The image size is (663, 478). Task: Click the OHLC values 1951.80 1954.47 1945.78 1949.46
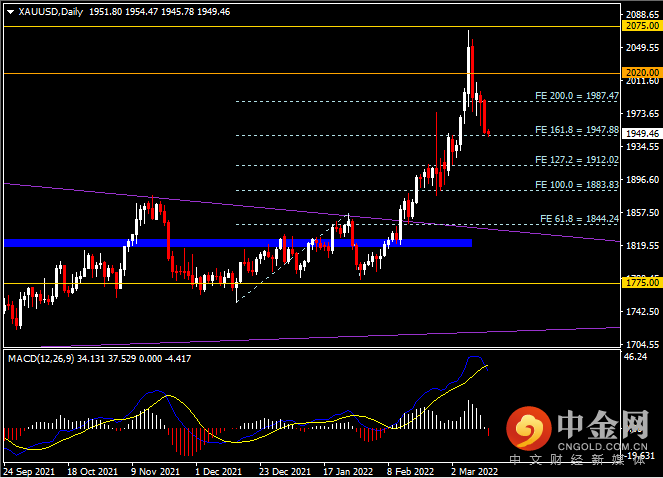159,12
